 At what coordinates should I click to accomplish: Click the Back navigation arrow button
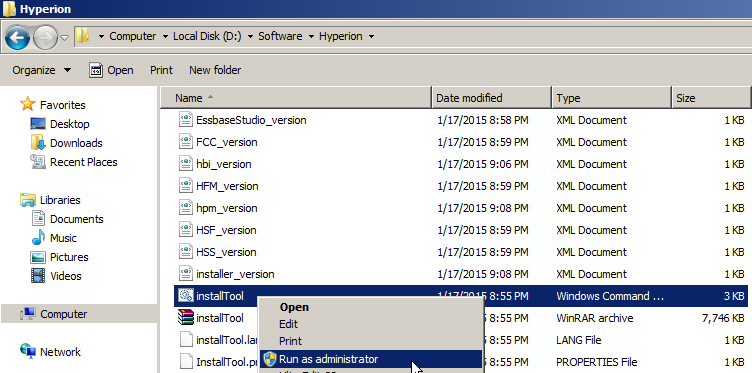(x=17, y=37)
